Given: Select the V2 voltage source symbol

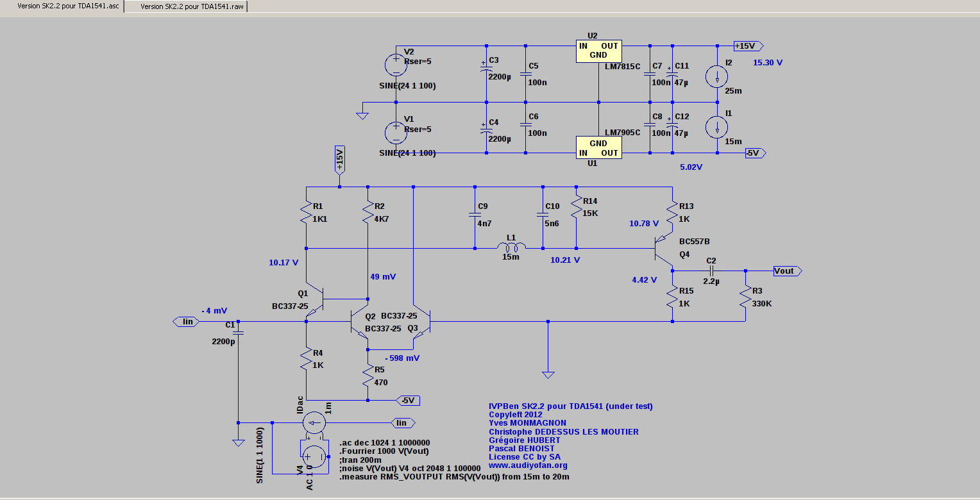Looking at the screenshot, I should (396, 65).
